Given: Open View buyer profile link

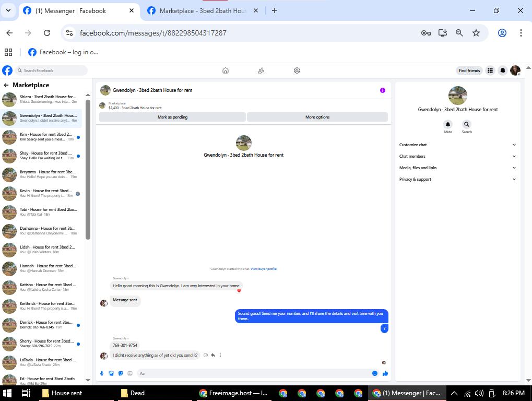Looking at the screenshot, I should 263,269.
